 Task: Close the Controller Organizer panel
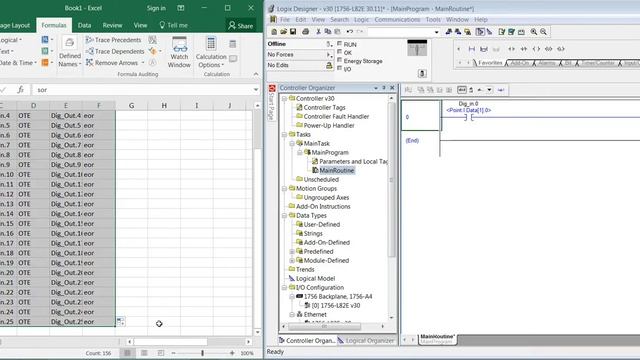click(x=392, y=88)
